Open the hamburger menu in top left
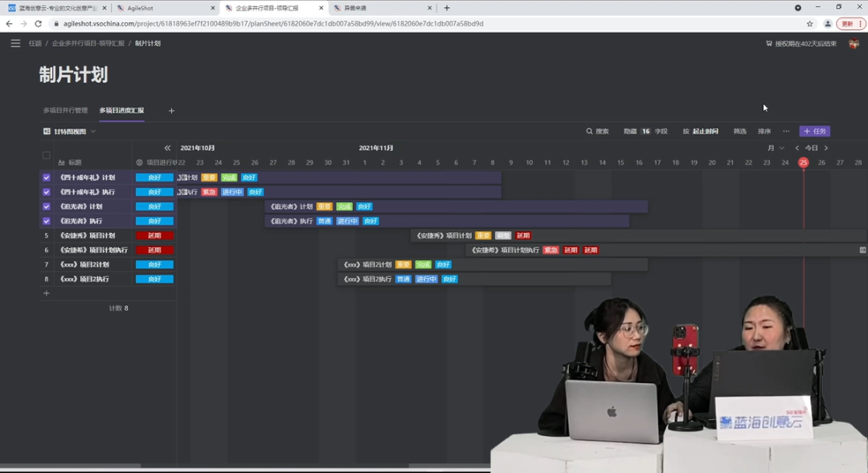 click(15, 43)
